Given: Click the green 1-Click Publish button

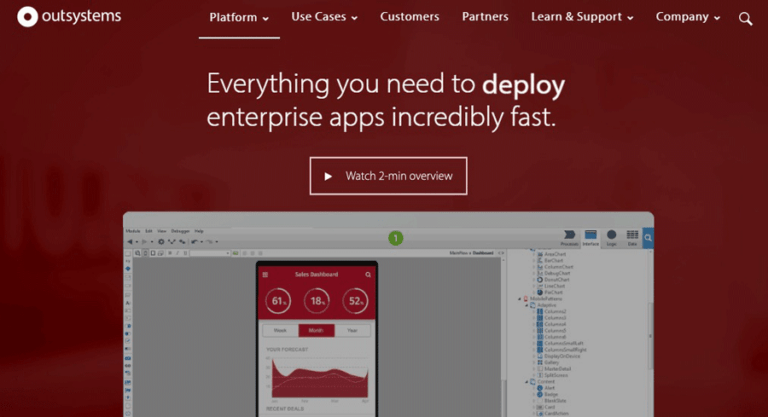Looking at the screenshot, I should point(396,239).
